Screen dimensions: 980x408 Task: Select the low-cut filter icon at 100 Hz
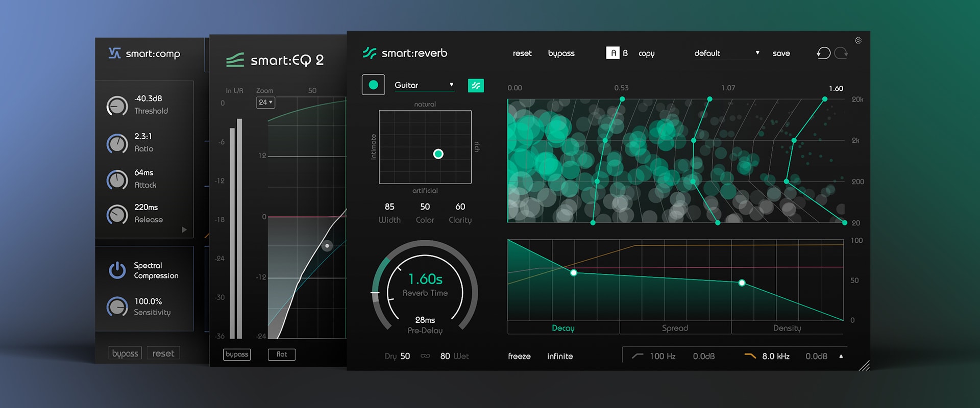(x=638, y=356)
